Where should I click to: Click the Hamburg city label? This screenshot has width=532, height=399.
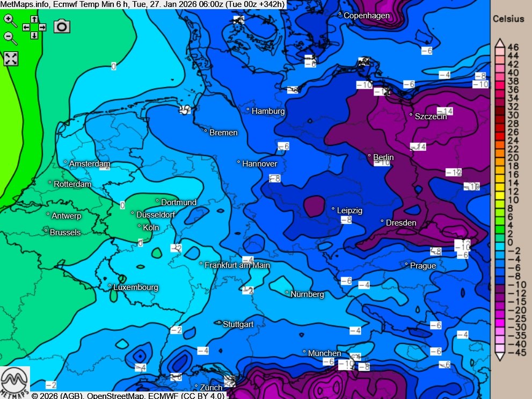click(x=268, y=111)
